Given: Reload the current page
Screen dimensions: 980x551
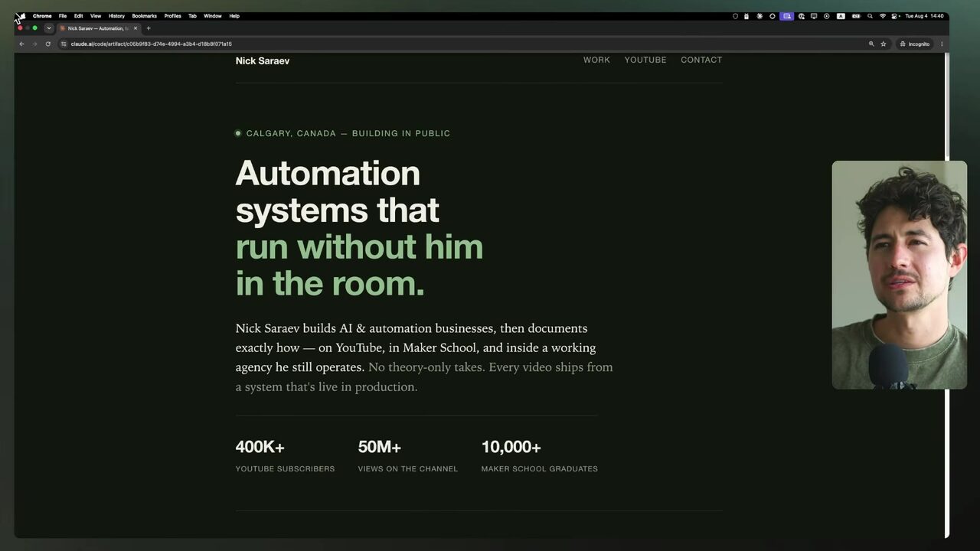Looking at the screenshot, I should pyautogui.click(x=47, y=44).
